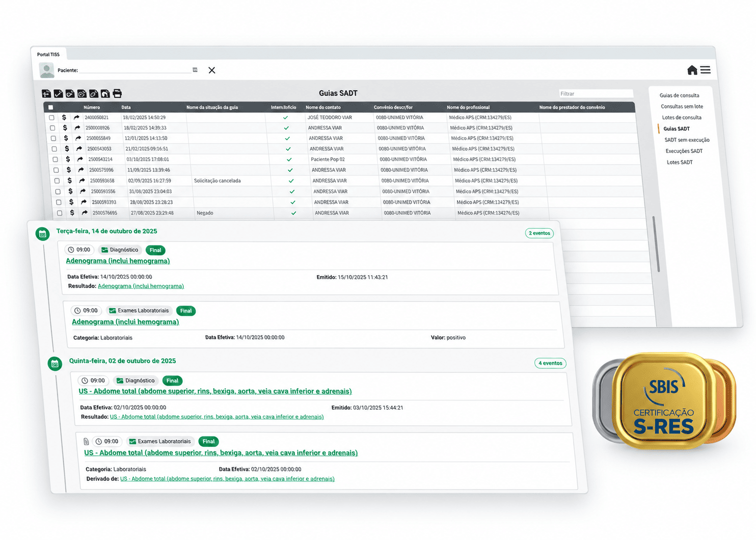Check the row for guide 2500055849

tap(53, 139)
